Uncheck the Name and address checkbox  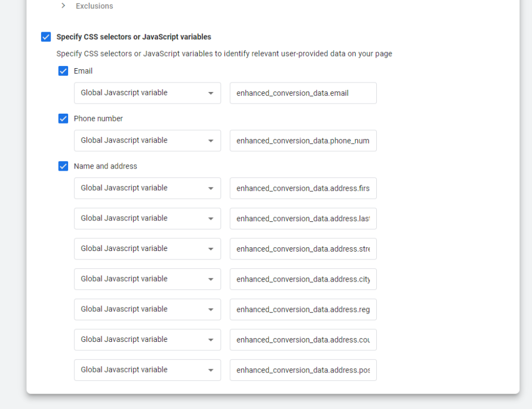point(63,166)
